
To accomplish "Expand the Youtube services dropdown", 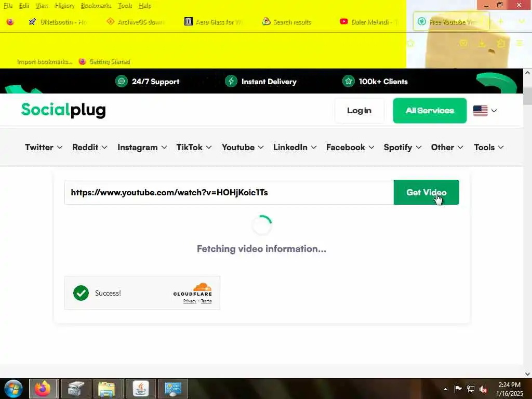I will click(x=242, y=147).
